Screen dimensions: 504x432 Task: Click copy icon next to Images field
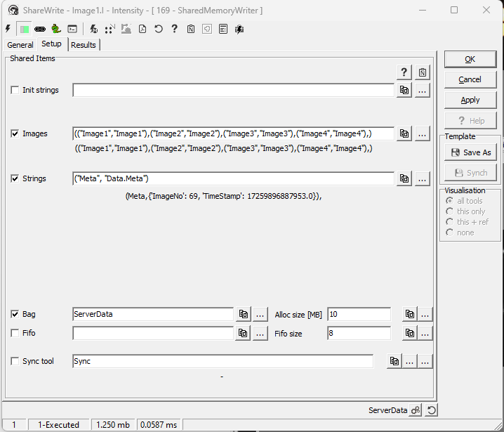[404, 133]
